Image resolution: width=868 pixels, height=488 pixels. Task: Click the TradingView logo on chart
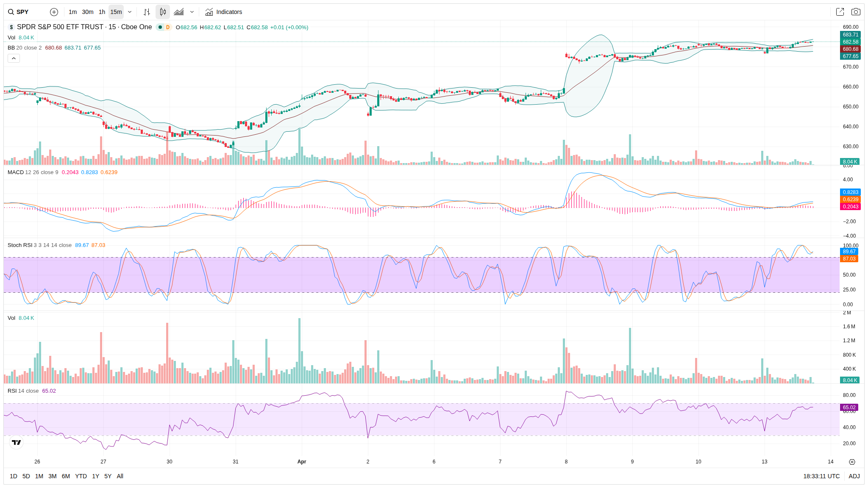coord(16,442)
